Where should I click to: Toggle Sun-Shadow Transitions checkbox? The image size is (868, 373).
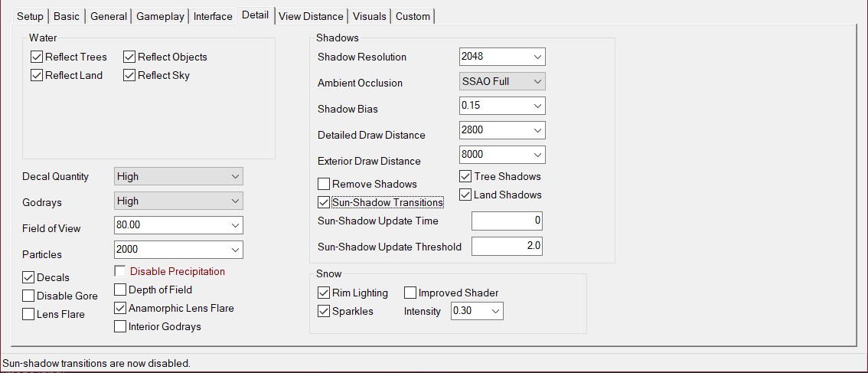pos(324,203)
